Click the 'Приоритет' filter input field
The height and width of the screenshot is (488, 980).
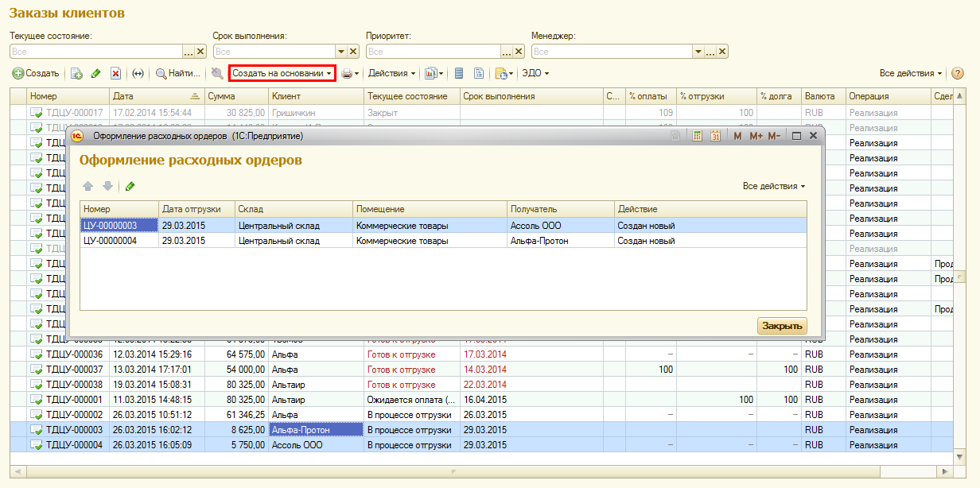(433, 52)
